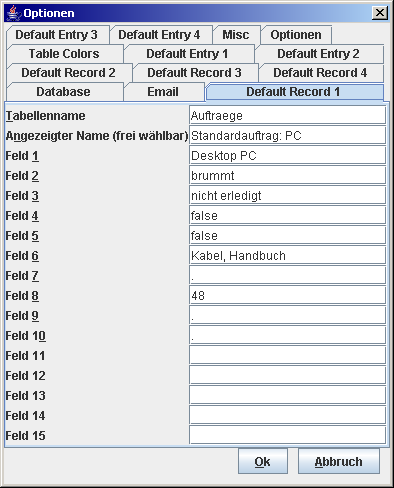This screenshot has height=488, width=394.
Task: Cancel with the Abbruch button
Action: click(339, 461)
